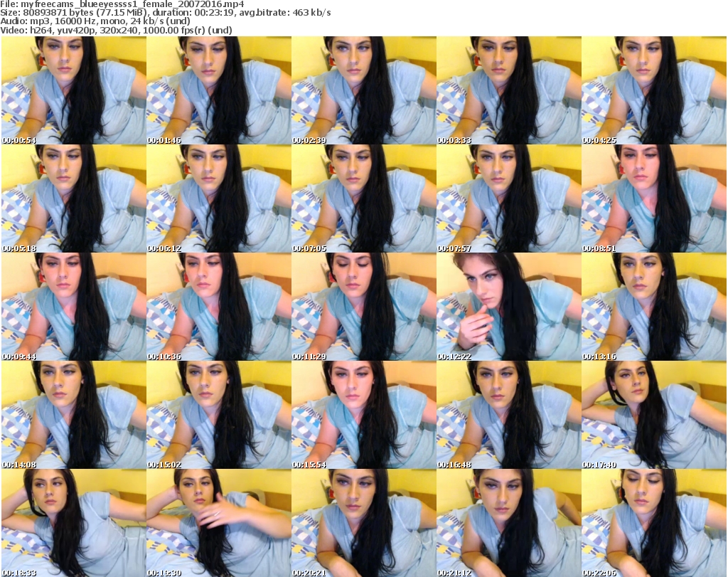The width and height of the screenshot is (728, 577).
Task: Select the thumbnail stamped 00:13:16
Action: tap(654, 307)
